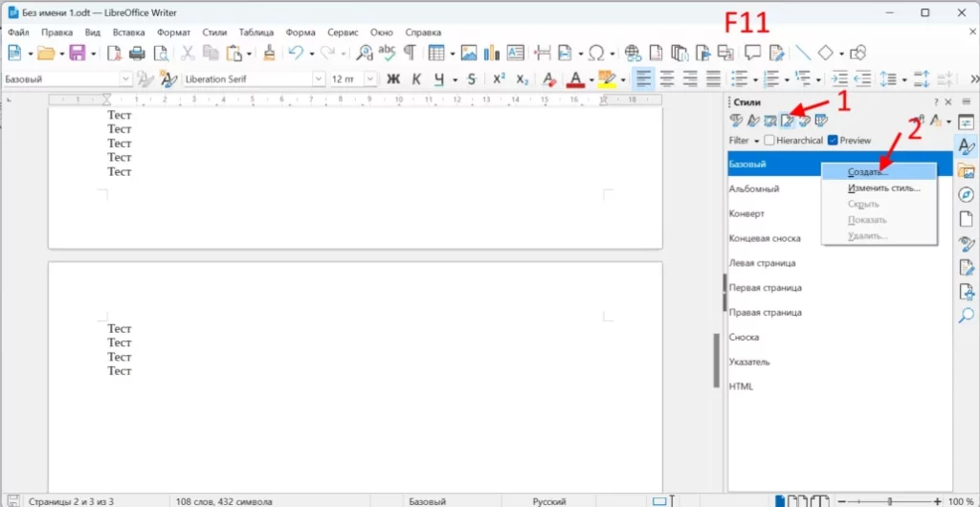Viewport: 980px width, 507px height.
Task: Toggle superscript formatting
Action: [499, 79]
